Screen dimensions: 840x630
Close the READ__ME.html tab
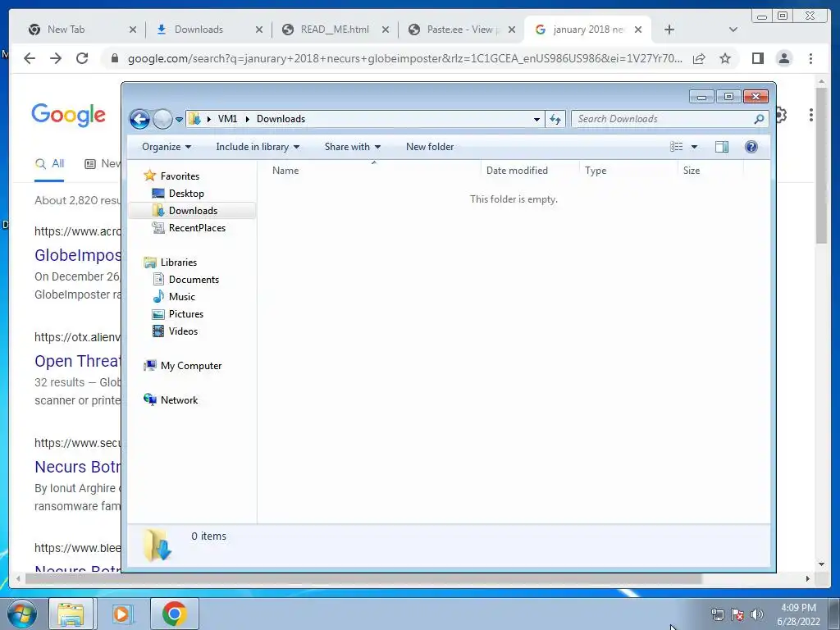(x=386, y=30)
